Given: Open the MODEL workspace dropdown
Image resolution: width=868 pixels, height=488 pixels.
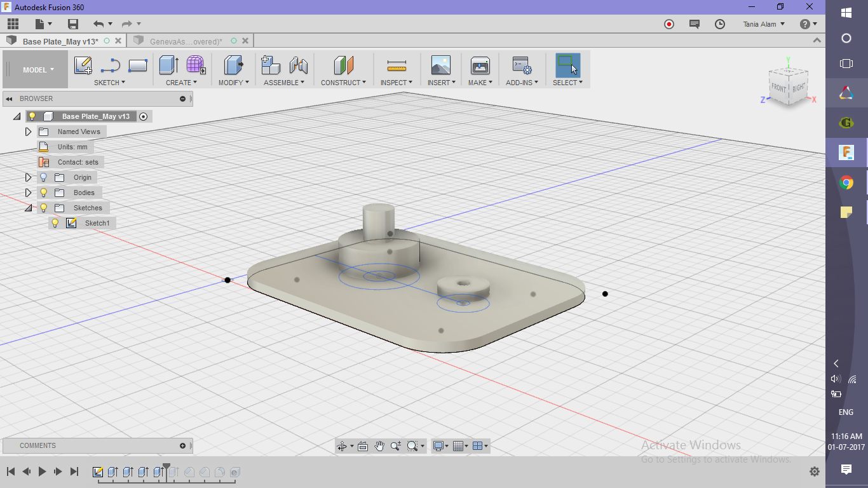Looking at the screenshot, I should tap(36, 70).
